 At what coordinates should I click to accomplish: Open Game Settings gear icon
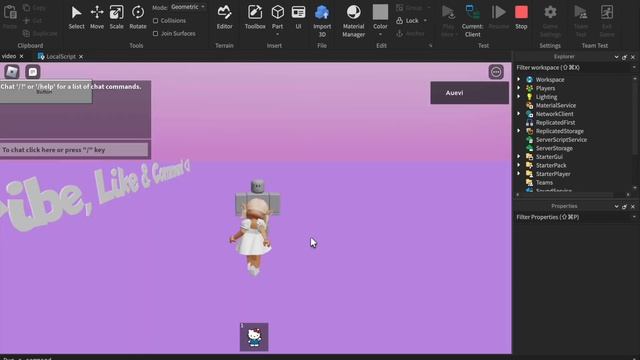[x=550, y=12]
